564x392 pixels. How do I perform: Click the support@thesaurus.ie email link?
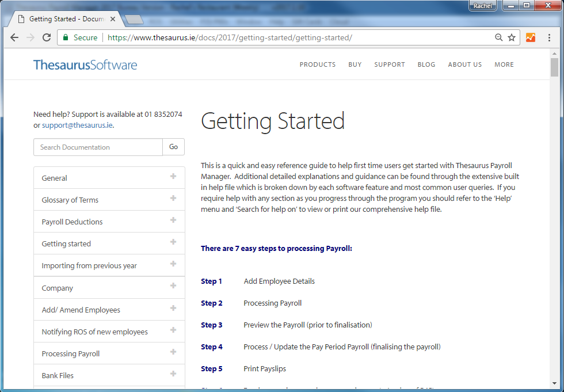tap(77, 125)
